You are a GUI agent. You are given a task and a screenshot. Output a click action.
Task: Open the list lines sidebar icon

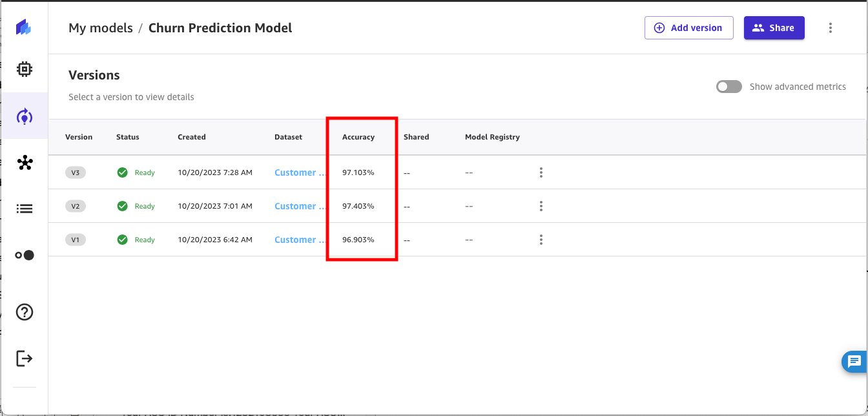tap(25, 209)
